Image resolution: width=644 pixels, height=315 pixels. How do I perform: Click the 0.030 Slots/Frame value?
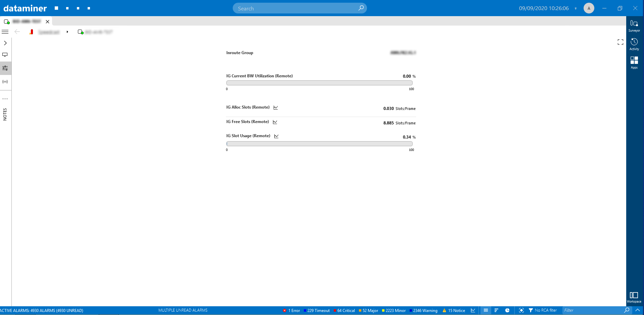(x=399, y=109)
